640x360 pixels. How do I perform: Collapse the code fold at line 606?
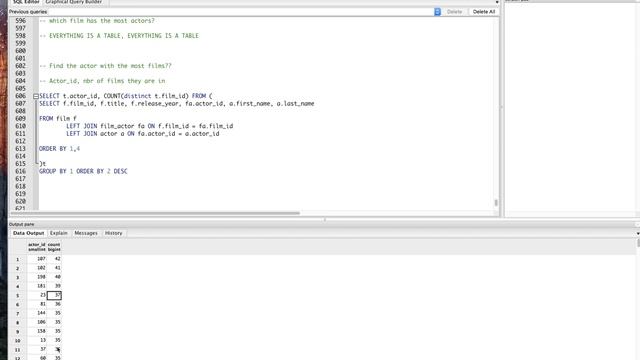(36, 96)
